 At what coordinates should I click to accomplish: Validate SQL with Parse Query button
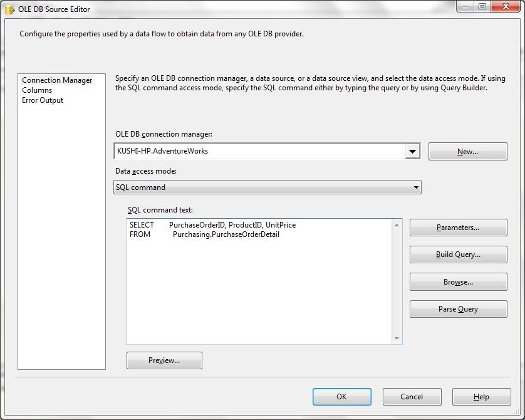[458, 309]
